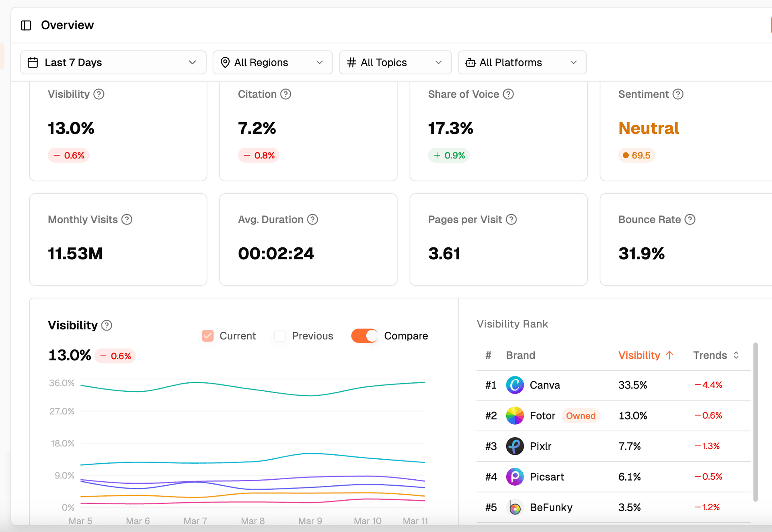Open the Last 7 Days date dropdown
This screenshot has width=772, height=532.
113,62
